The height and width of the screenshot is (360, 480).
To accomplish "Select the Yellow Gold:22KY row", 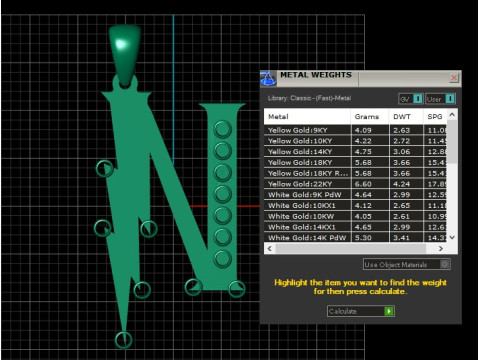I will (355, 184).
